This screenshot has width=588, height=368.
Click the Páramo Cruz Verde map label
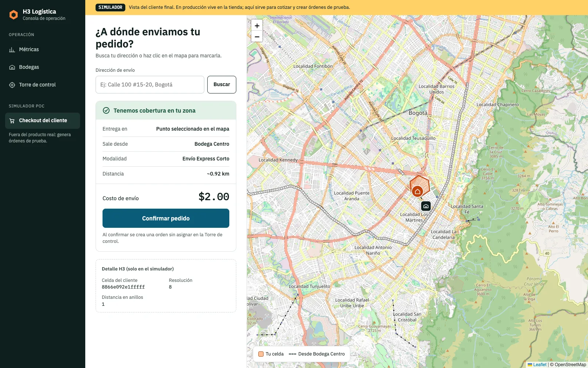pyautogui.click(x=534, y=282)
